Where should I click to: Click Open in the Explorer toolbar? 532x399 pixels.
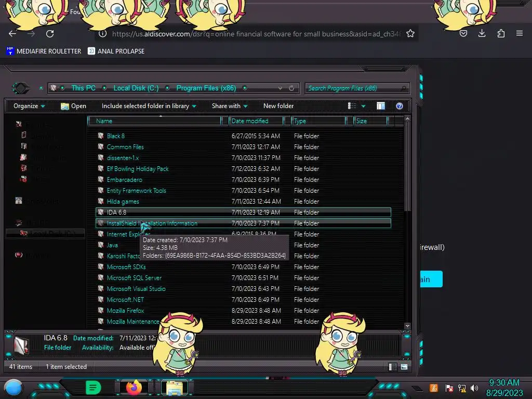click(x=73, y=106)
